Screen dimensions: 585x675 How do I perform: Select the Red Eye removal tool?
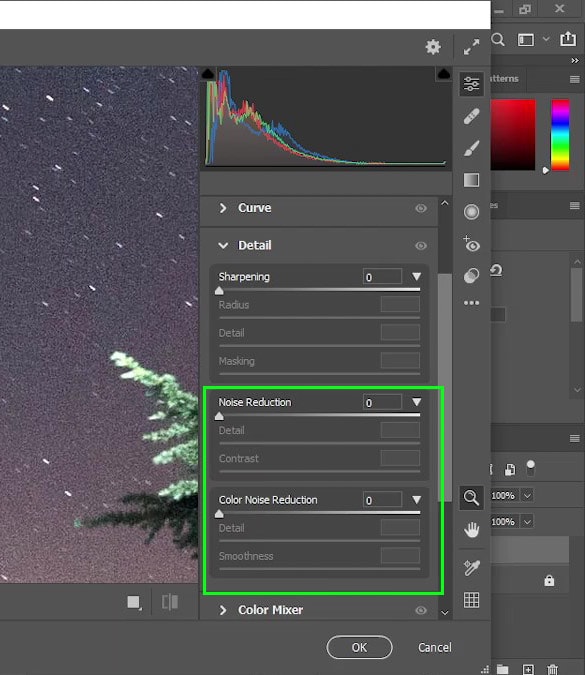point(471,244)
